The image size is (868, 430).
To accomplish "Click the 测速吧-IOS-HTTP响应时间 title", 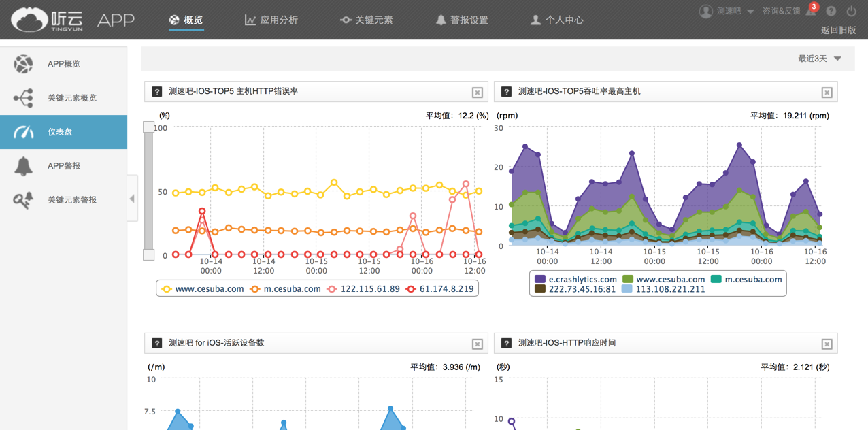I will click(567, 343).
